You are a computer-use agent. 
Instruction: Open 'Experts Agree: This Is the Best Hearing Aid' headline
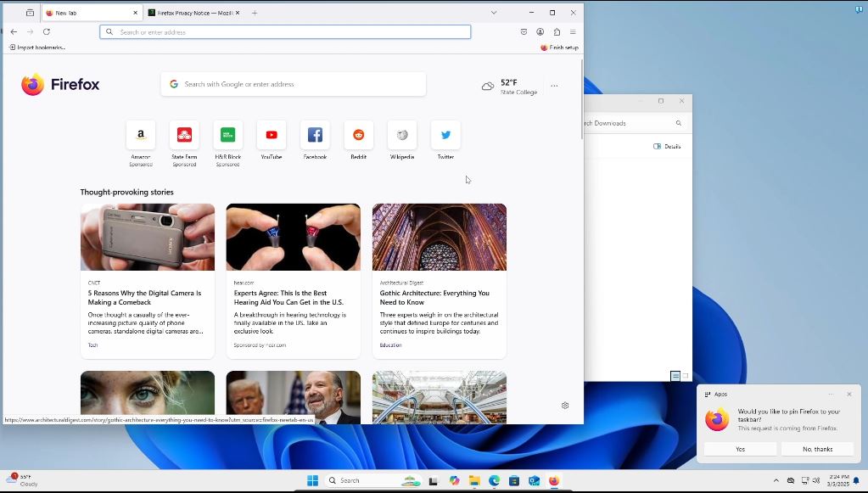(288, 298)
